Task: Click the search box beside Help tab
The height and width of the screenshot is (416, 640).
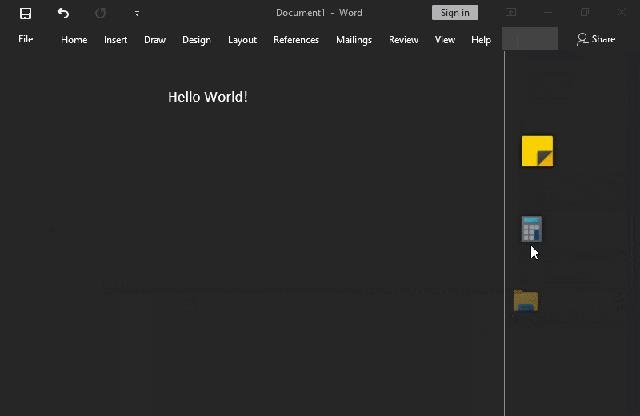Action: click(530, 39)
